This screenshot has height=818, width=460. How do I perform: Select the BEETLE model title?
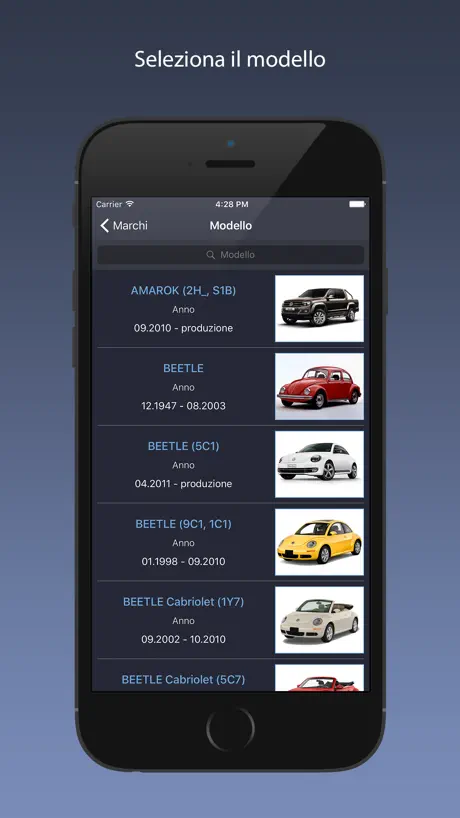point(183,368)
